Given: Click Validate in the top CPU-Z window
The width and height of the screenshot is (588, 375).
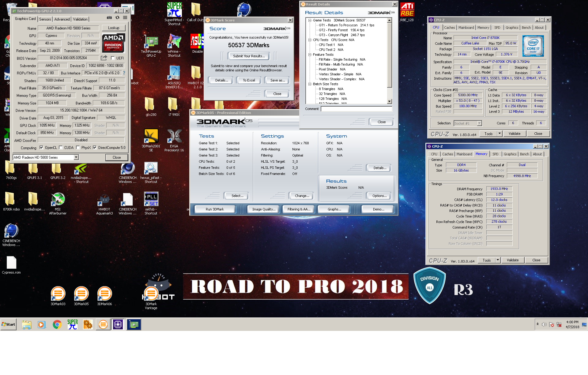Looking at the screenshot, I should 514,134.
